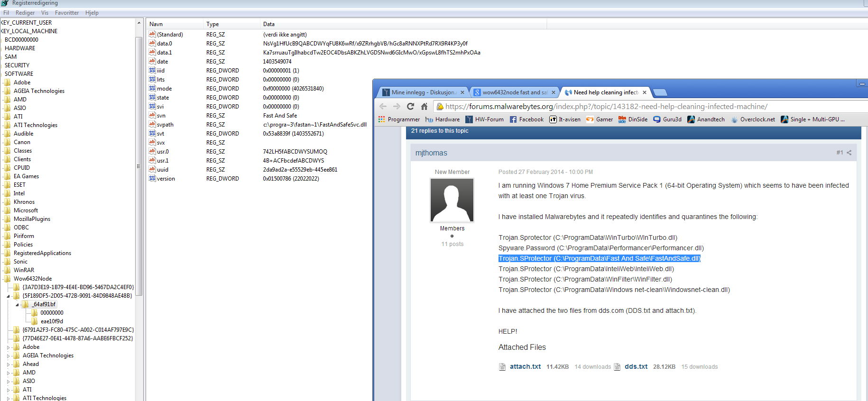Select the (Standard) registry value
This screenshot has width=868, height=401.
click(x=170, y=35)
